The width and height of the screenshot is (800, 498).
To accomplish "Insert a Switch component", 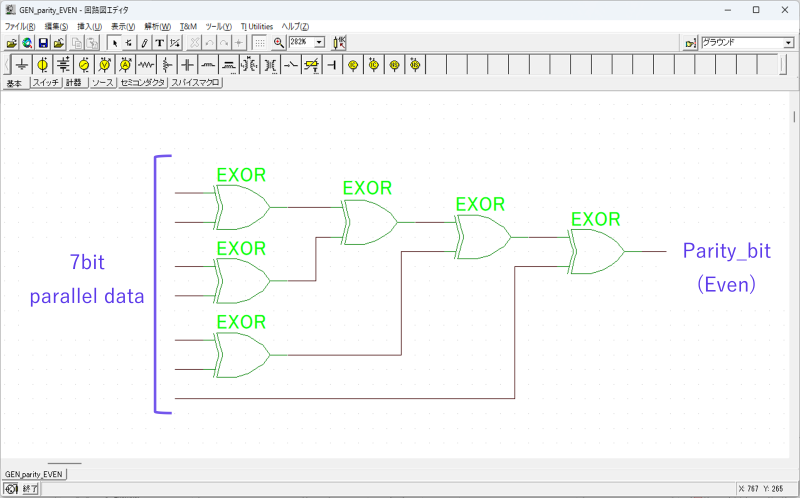I will (291, 65).
